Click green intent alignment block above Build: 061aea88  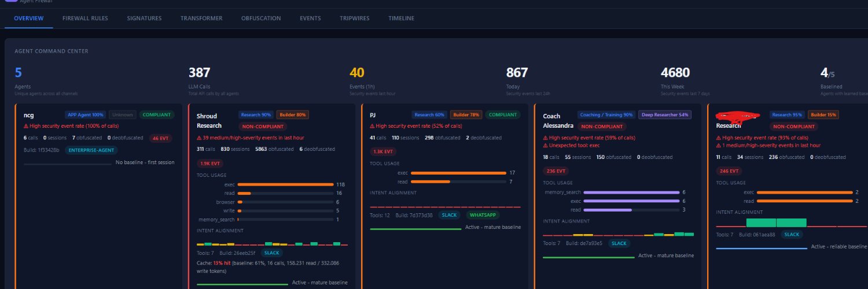pyautogui.click(x=776, y=223)
